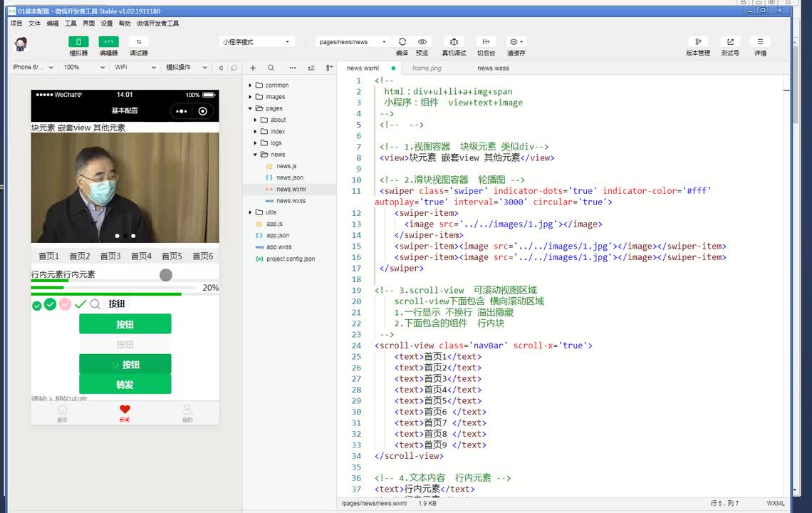Switch to the news.wxss tab
The height and width of the screenshot is (513, 812).
tap(493, 68)
